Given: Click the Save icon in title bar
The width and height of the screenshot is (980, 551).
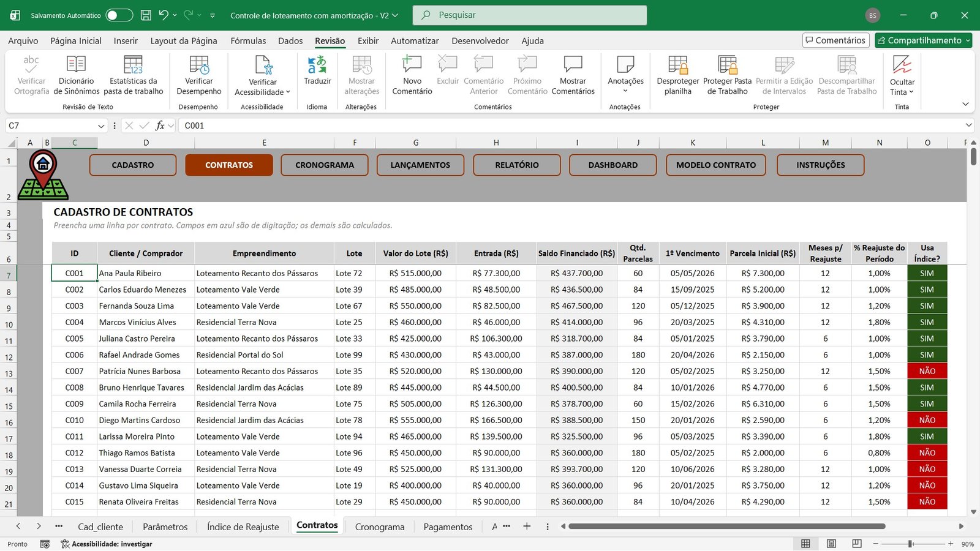Looking at the screenshot, I should point(146,15).
